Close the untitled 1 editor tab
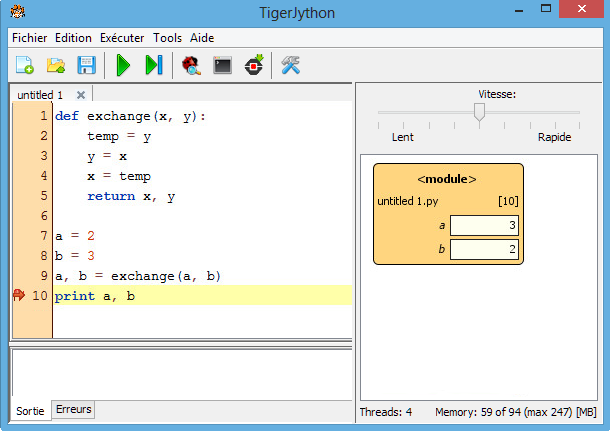 81,94
